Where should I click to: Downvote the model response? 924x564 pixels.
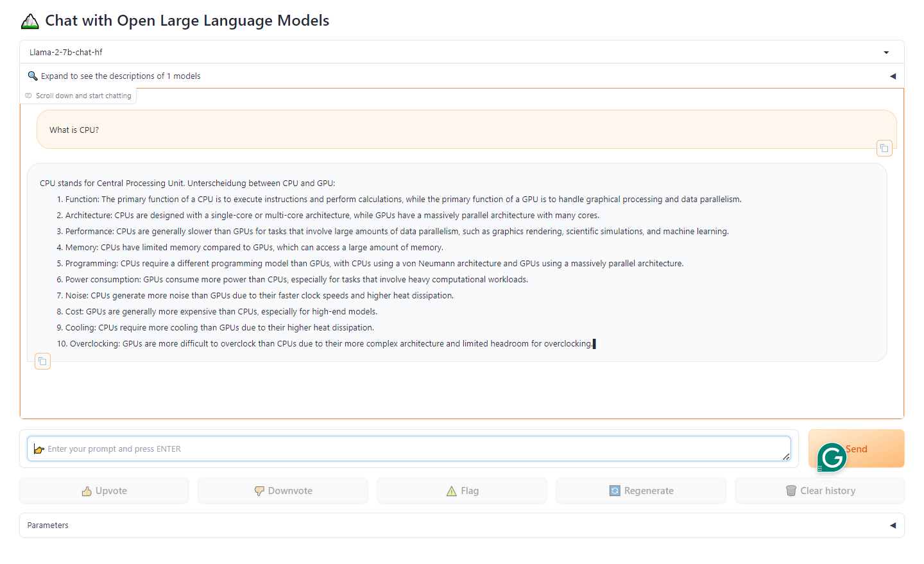pos(283,491)
